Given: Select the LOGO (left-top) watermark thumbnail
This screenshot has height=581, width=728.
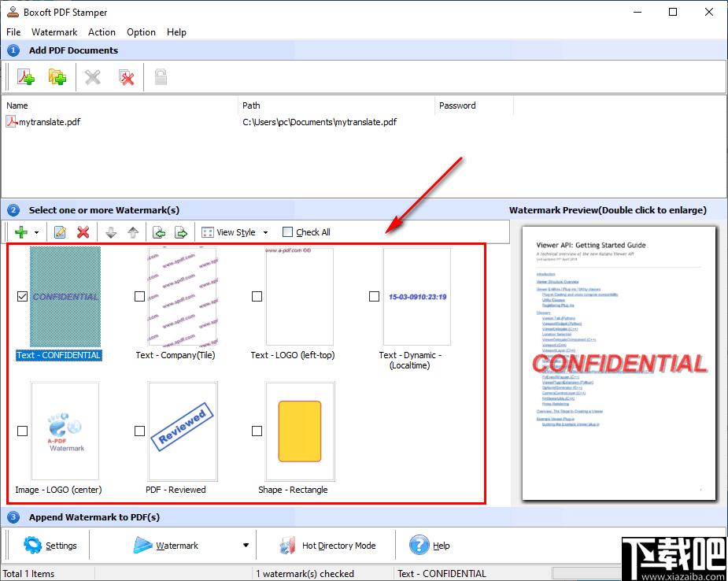Looking at the screenshot, I should coord(300,297).
